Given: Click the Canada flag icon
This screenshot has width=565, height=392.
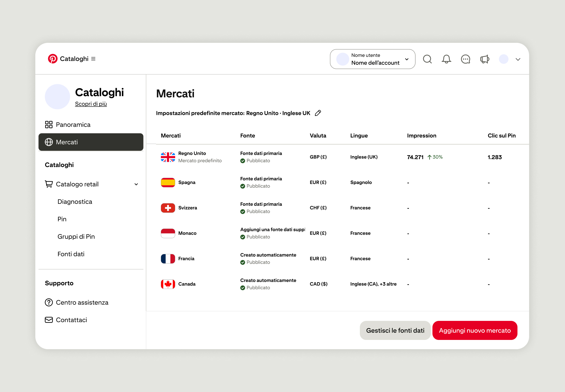Looking at the screenshot, I should point(168,284).
